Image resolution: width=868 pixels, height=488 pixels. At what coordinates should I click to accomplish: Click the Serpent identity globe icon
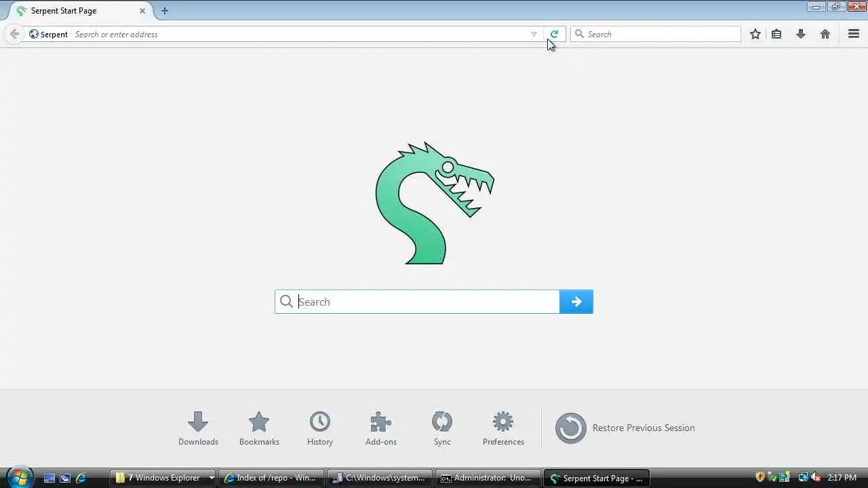(x=34, y=34)
